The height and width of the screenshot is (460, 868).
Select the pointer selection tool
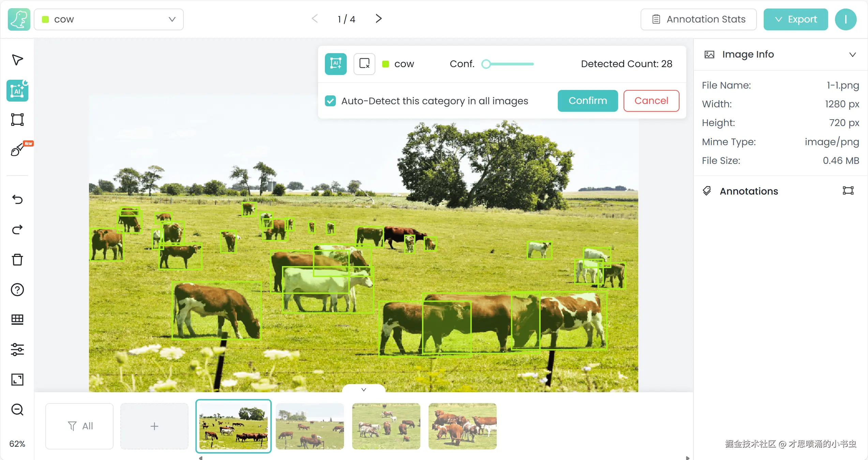(x=17, y=60)
